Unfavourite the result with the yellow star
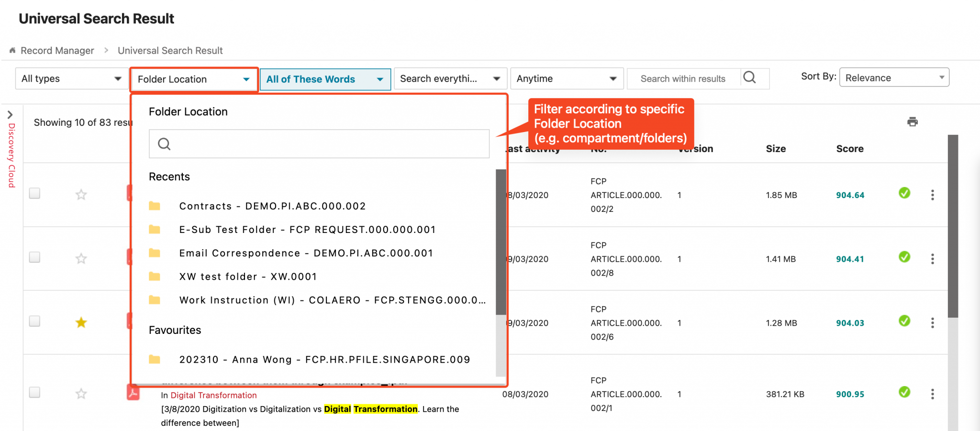The height and width of the screenshot is (431, 980). (81, 322)
